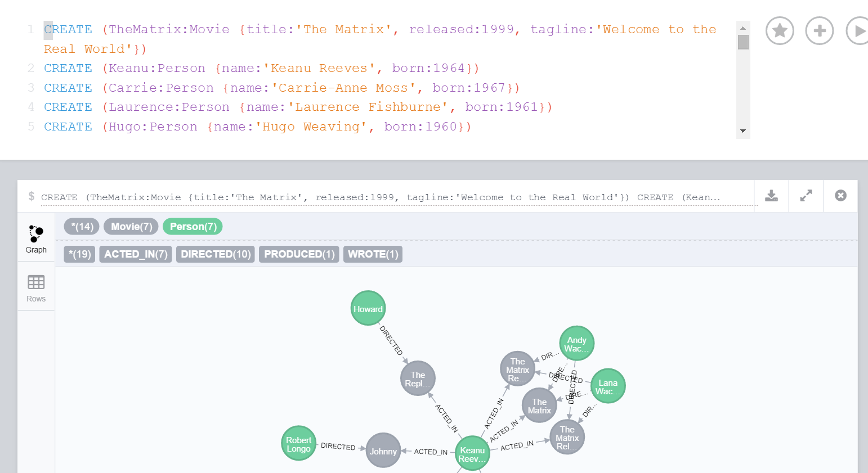Select the Person(7) label filter

pyautogui.click(x=193, y=226)
